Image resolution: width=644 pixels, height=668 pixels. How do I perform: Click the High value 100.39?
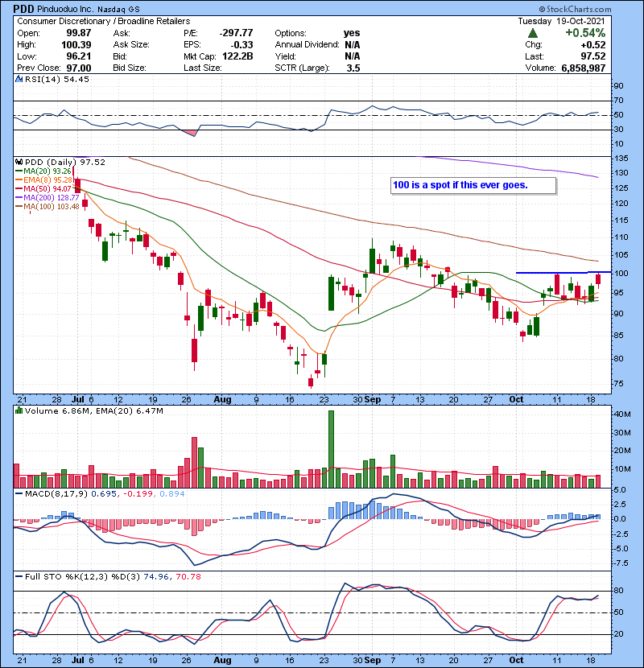coord(76,44)
